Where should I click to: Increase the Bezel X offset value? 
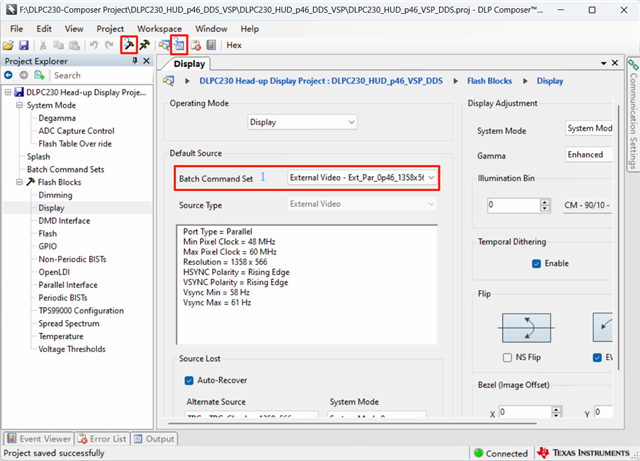pos(556,409)
